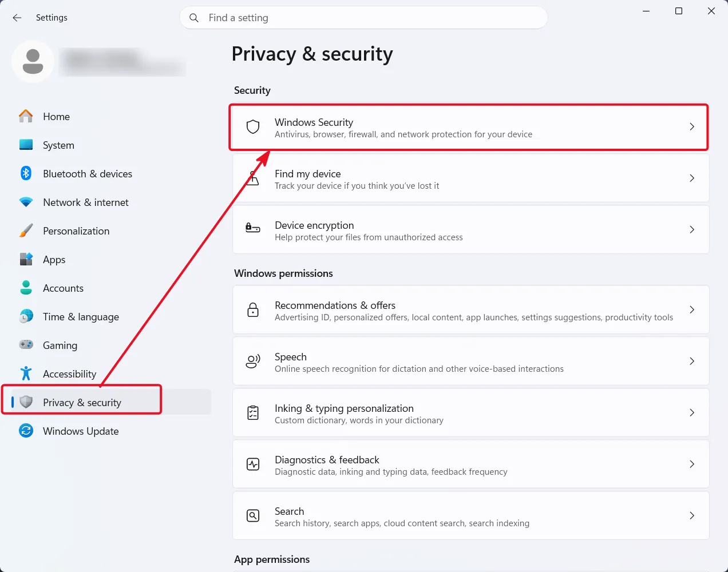728x572 pixels.
Task: Click 'Help protect your files' description text
Action: click(369, 237)
